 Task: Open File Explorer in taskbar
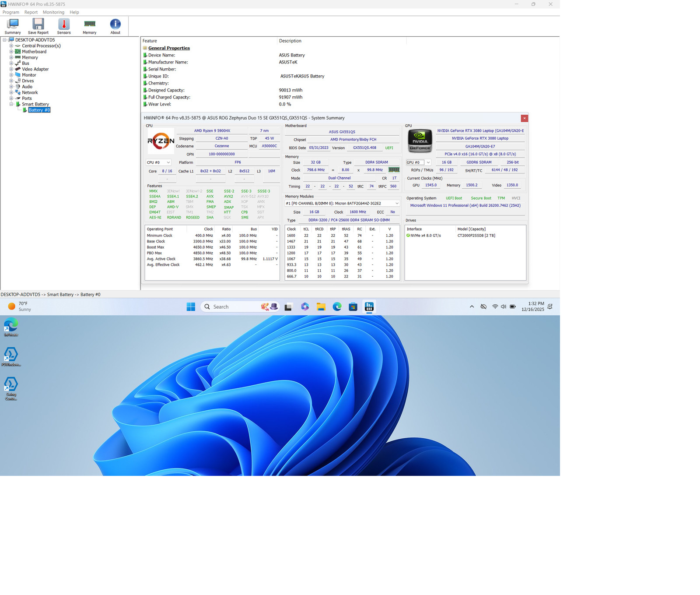tap(321, 307)
